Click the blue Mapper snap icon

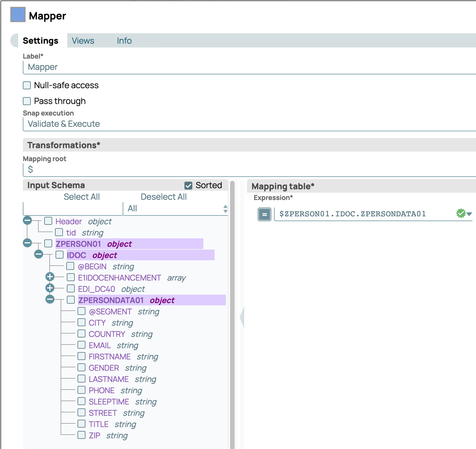pos(18,15)
